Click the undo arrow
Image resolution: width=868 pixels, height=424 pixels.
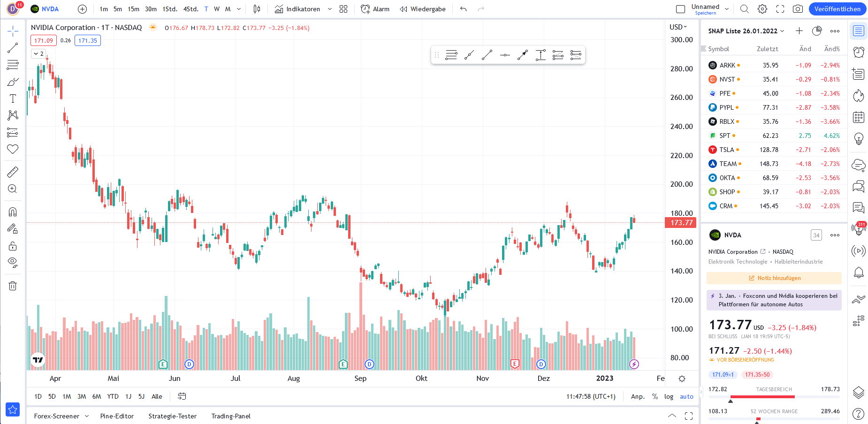click(464, 9)
